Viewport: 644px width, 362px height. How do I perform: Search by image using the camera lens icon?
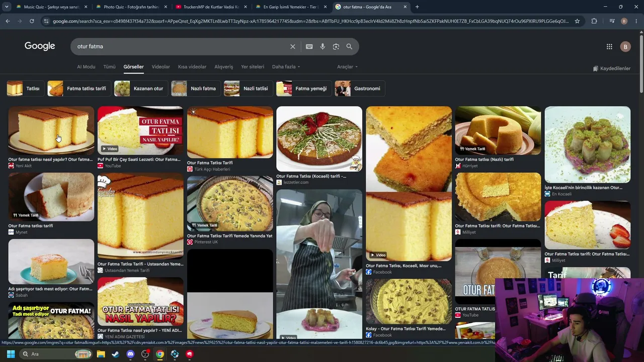coord(336,46)
